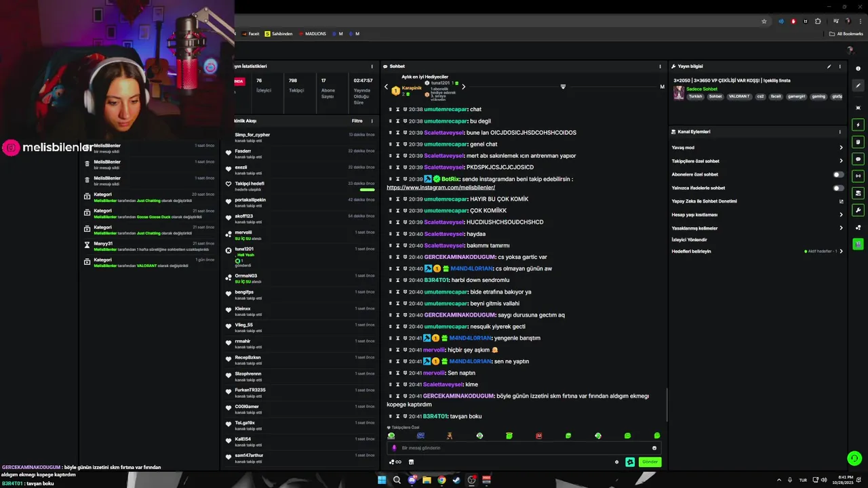Click the pencil icon in right sidebar
Image resolution: width=868 pixels, height=488 pixels.
point(859,85)
